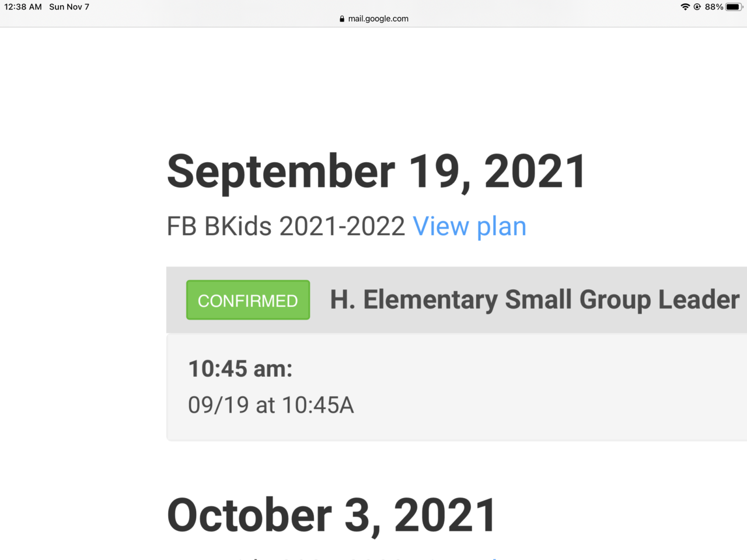Click the year 2021 in September heading
Viewport: 747px width, 560px height.
(535, 171)
